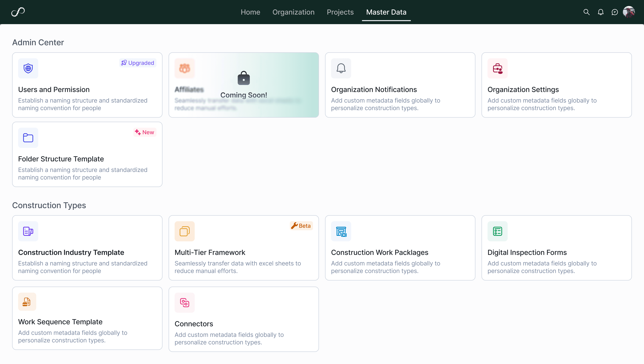The height and width of the screenshot is (364, 644).
Task: Open the Users and Permission title
Action: (54, 89)
